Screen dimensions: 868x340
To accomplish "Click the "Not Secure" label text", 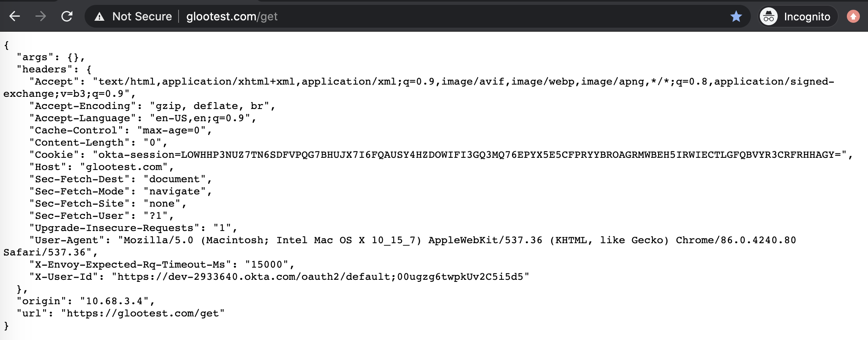I will click(142, 17).
